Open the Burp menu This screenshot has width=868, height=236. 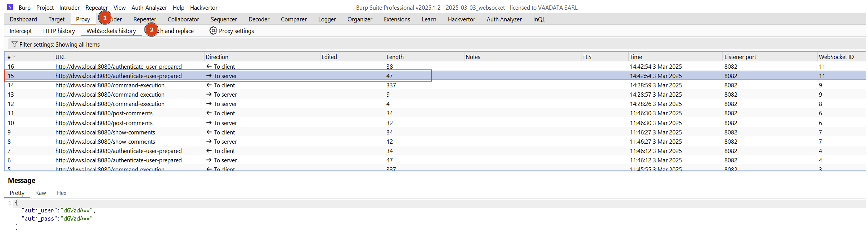(24, 8)
